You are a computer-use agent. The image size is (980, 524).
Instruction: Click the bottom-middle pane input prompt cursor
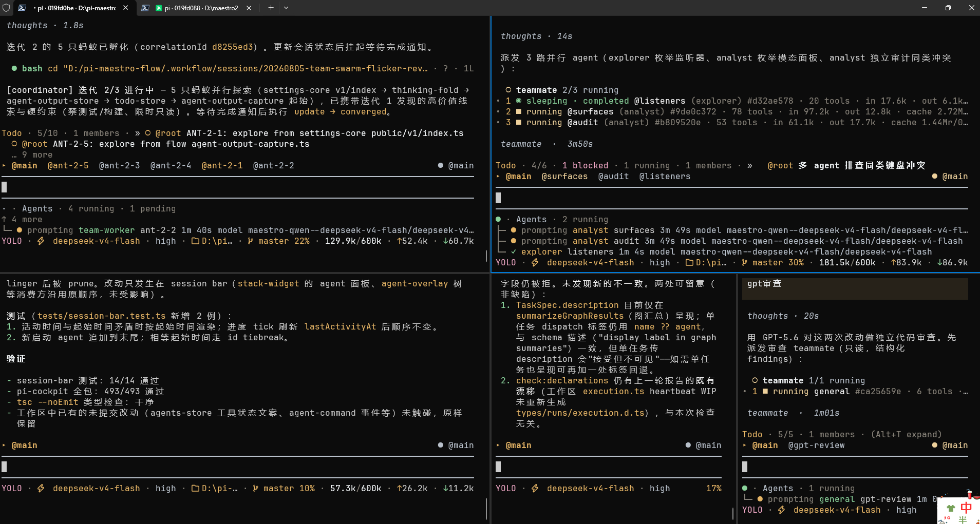click(498, 467)
